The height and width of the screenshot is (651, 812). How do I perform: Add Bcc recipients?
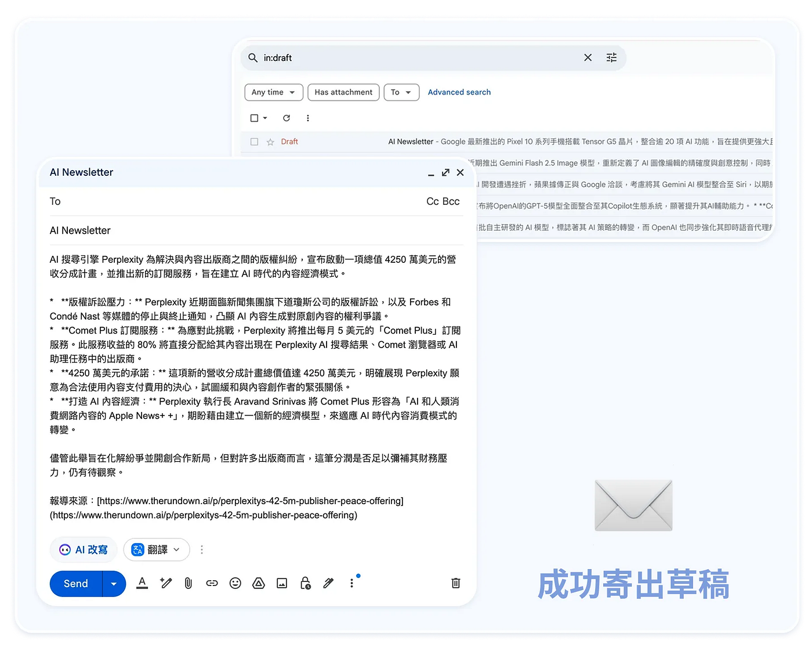[451, 201]
